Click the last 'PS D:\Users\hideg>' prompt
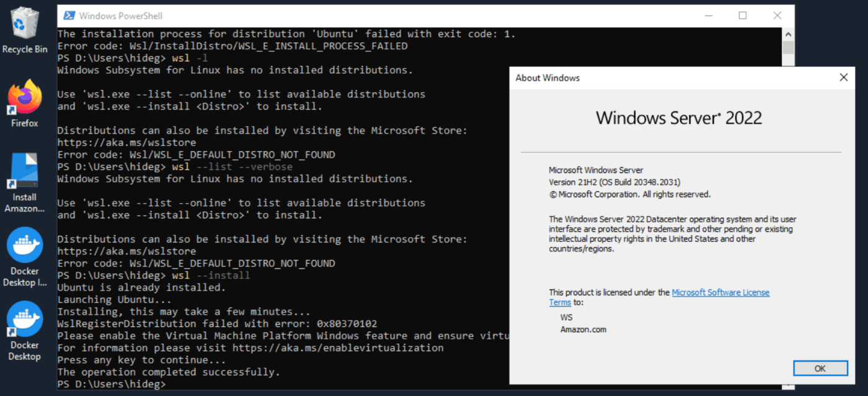This screenshot has height=396, width=868. (x=112, y=384)
